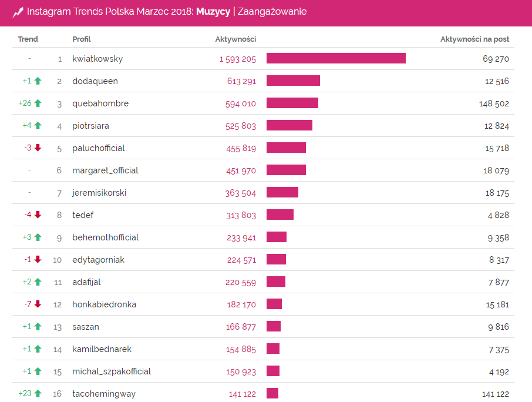The height and width of the screenshot is (402, 532).
Task: Click the edytagorniak profile name
Action: (x=98, y=260)
